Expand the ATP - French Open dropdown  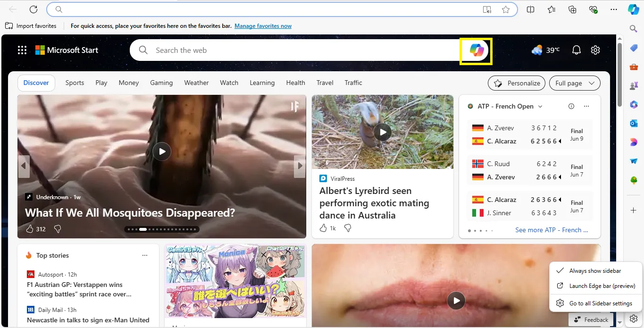tap(540, 107)
